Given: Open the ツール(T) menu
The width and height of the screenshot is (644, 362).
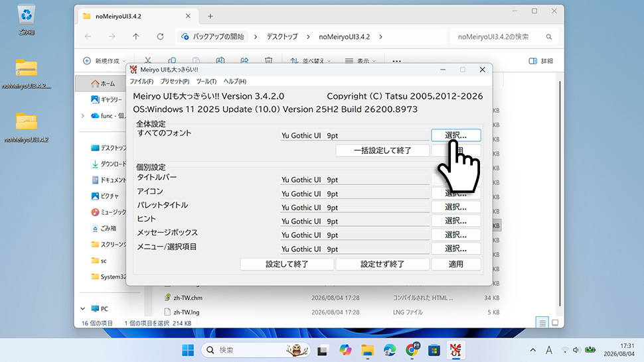Looking at the screenshot, I should (206, 82).
